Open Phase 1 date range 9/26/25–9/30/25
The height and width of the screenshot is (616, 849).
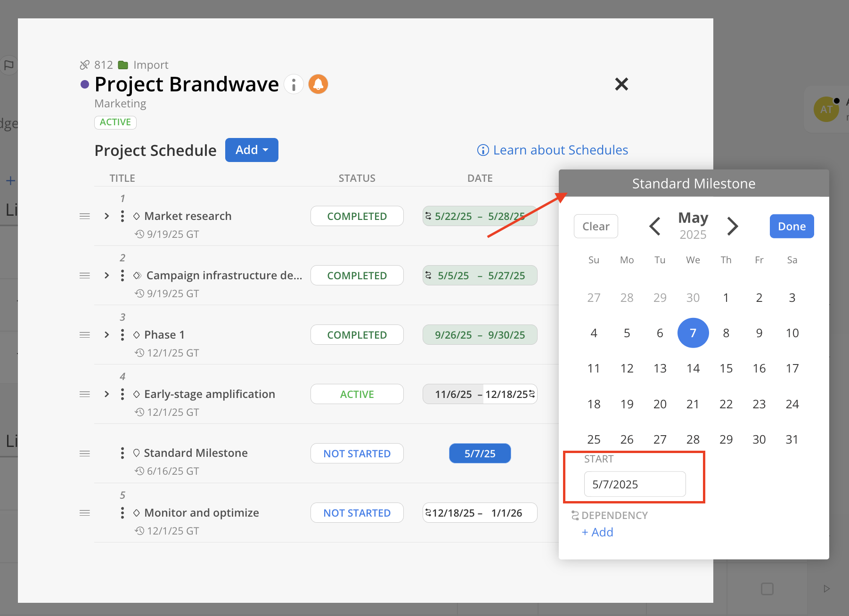coord(480,335)
